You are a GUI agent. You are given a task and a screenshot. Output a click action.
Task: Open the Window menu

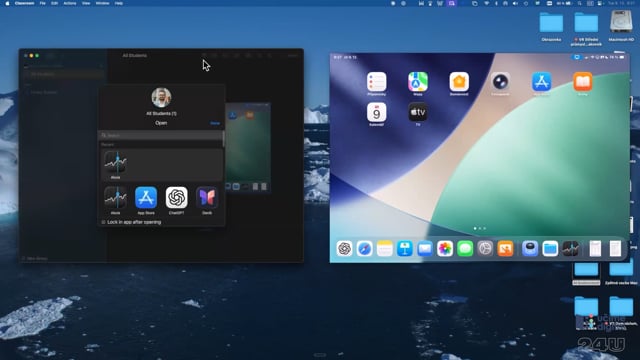pyautogui.click(x=102, y=3)
